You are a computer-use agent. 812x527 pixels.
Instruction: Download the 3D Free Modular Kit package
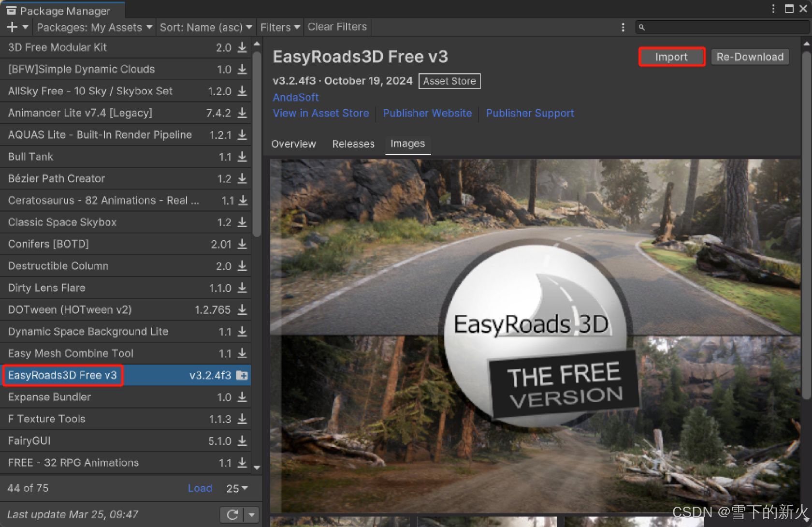pos(241,47)
